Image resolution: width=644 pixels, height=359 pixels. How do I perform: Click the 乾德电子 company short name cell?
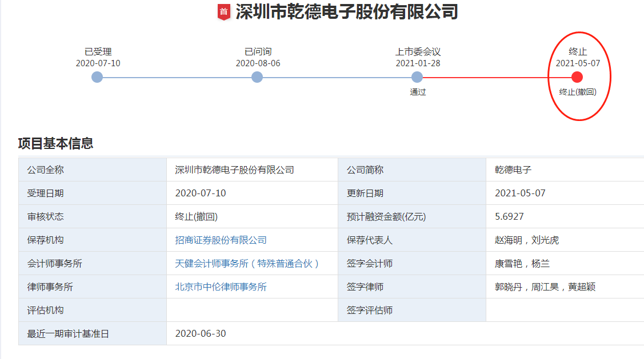coord(513,170)
